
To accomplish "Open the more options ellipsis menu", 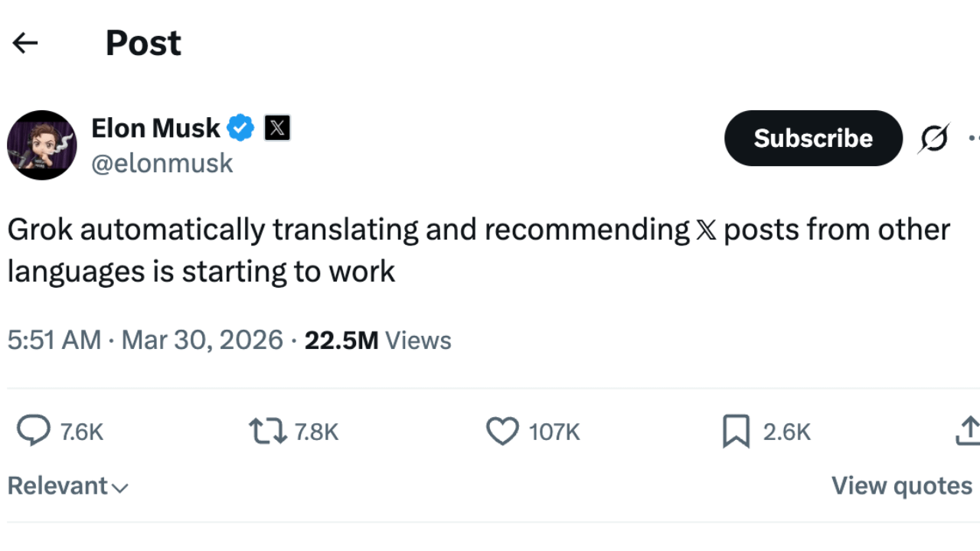I will (973, 139).
